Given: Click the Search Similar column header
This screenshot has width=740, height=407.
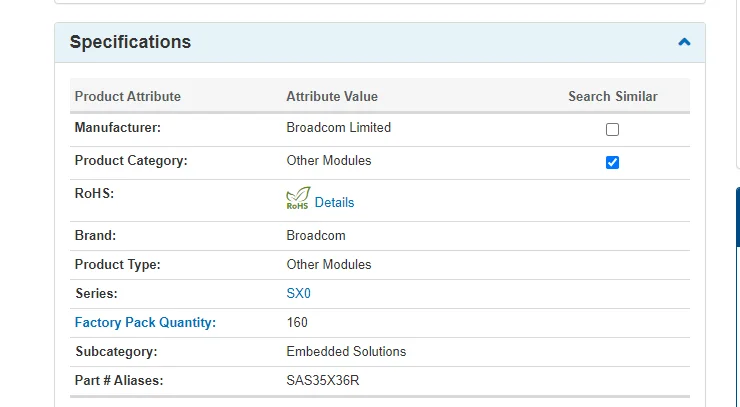Looking at the screenshot, I should pos(613,97).
